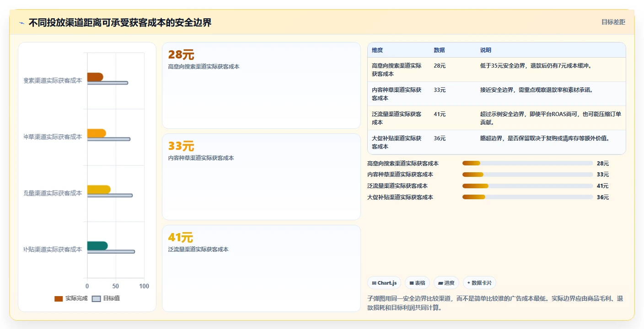Click the brown search channel actual bar
644x329 pixels.
click(95, 77)
